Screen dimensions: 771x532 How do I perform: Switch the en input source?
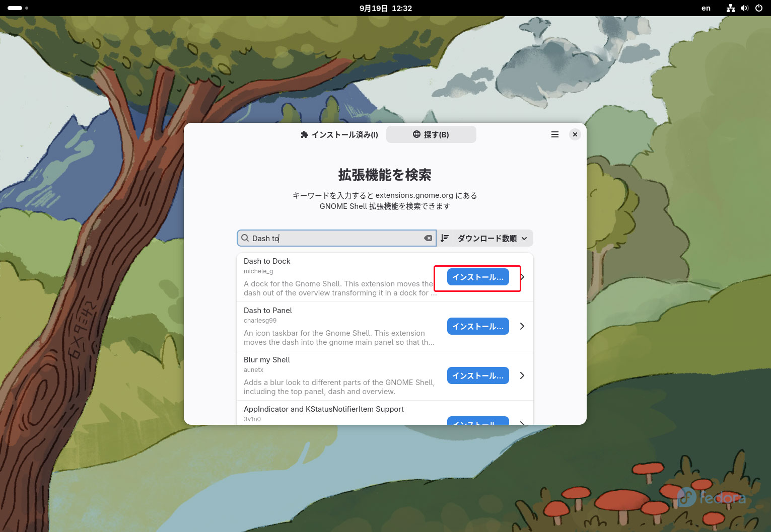(x=706, y=8)
